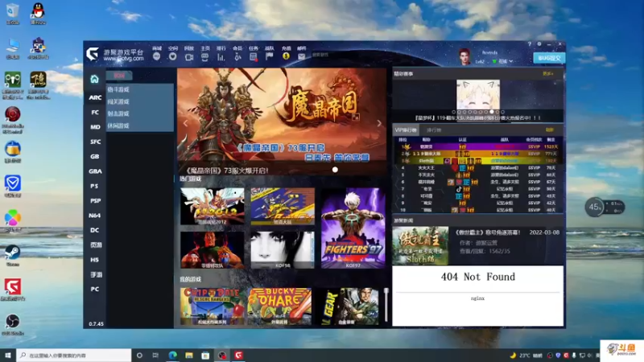Select the FC platform tab

95,112
